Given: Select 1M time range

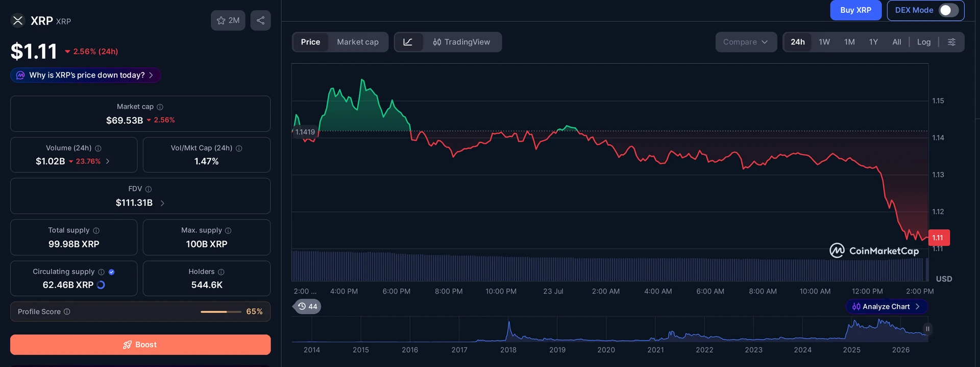Looking at the screenshot, I should [849, 42].
